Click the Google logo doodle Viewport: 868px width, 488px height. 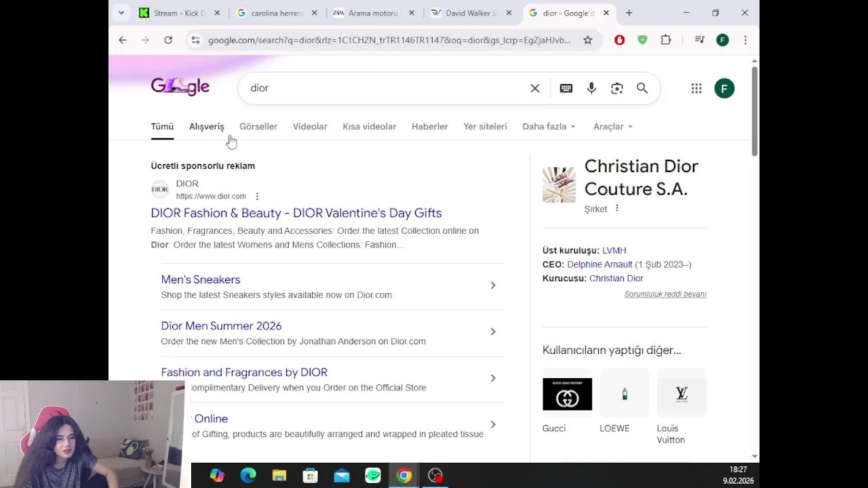click(x=180, y=87)
